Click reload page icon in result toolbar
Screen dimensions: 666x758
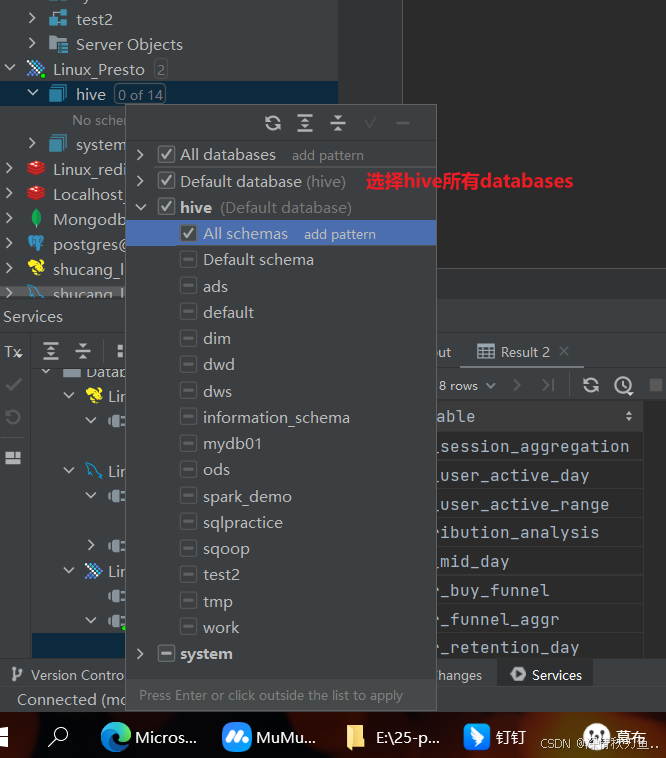(591, 385)
